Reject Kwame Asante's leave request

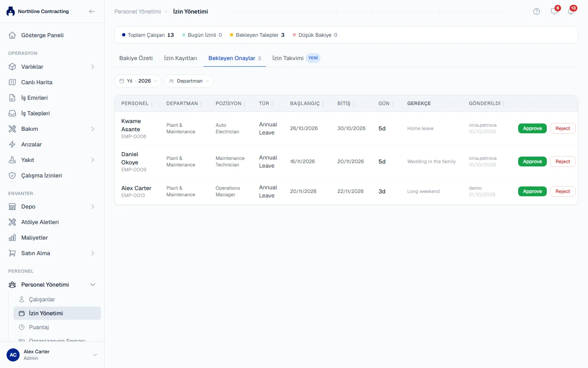[563, 128]
